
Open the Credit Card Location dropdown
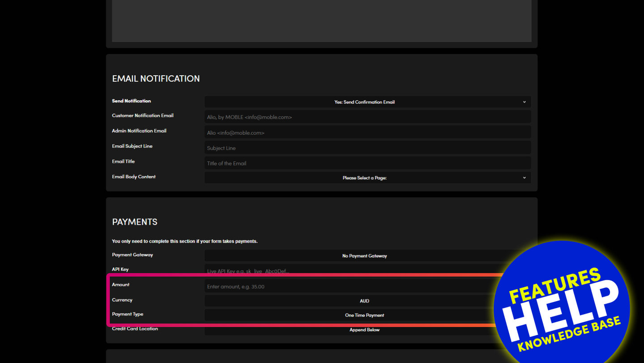pos(349,330)
